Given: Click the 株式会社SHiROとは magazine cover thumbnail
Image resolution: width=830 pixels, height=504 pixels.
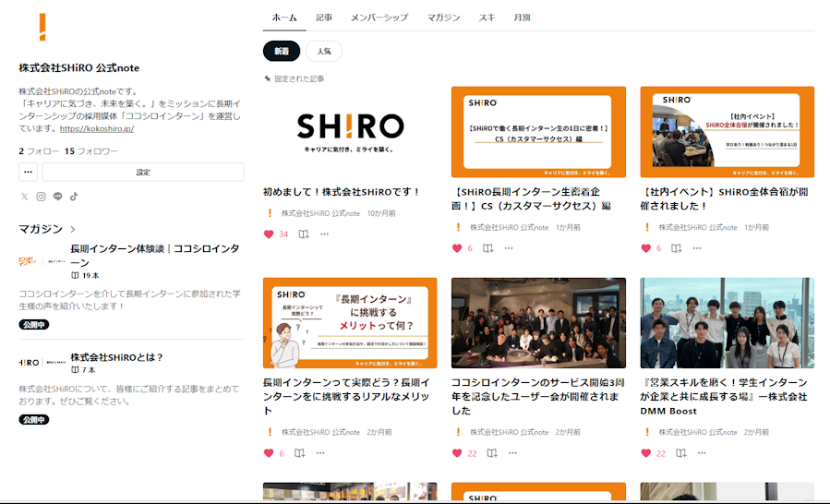Looking at the screenshot, I should click(42, 363).
